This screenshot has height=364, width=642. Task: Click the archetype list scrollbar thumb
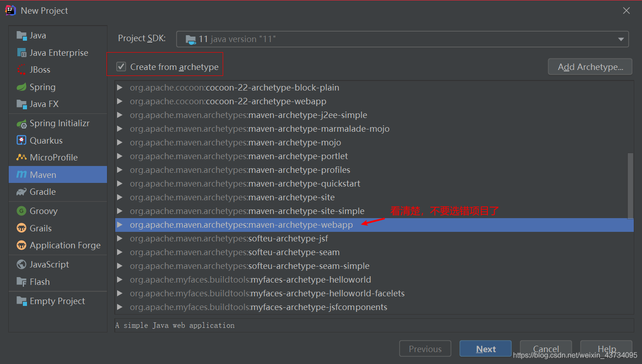pyautogui.click(x=631, y=186)
